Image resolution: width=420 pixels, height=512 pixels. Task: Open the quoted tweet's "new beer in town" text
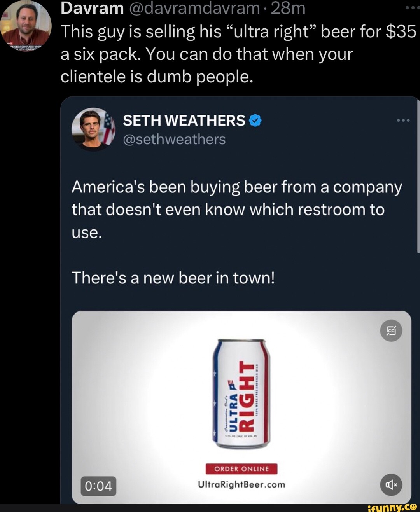tap(173, 278)
